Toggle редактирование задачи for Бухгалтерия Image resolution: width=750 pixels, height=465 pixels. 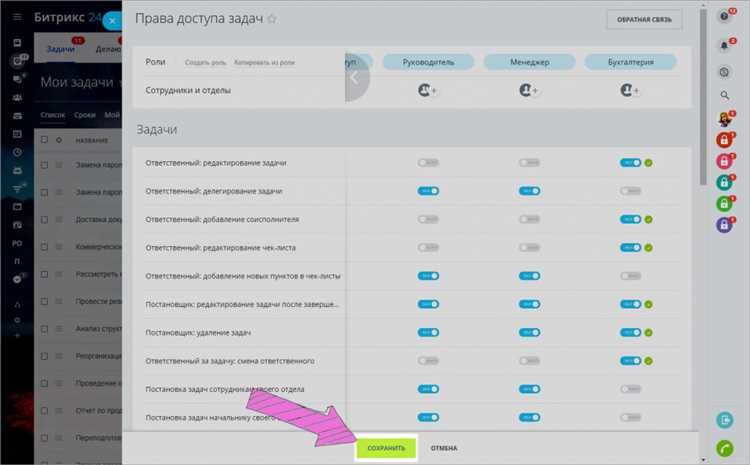630,163
